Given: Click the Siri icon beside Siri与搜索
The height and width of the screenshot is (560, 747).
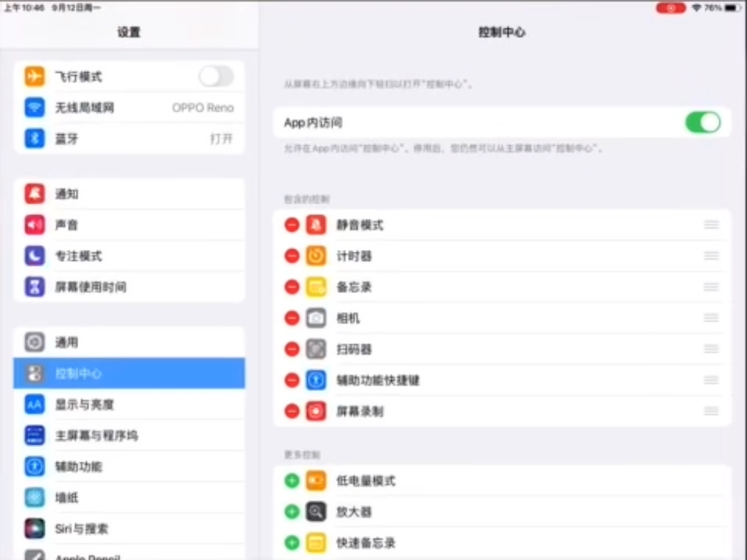Looking at the screenshot, I should (x=34, y=528).
